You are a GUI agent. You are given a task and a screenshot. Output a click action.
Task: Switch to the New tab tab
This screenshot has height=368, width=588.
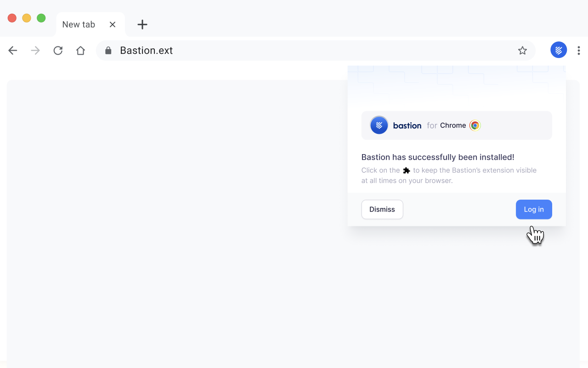[78, 24]
